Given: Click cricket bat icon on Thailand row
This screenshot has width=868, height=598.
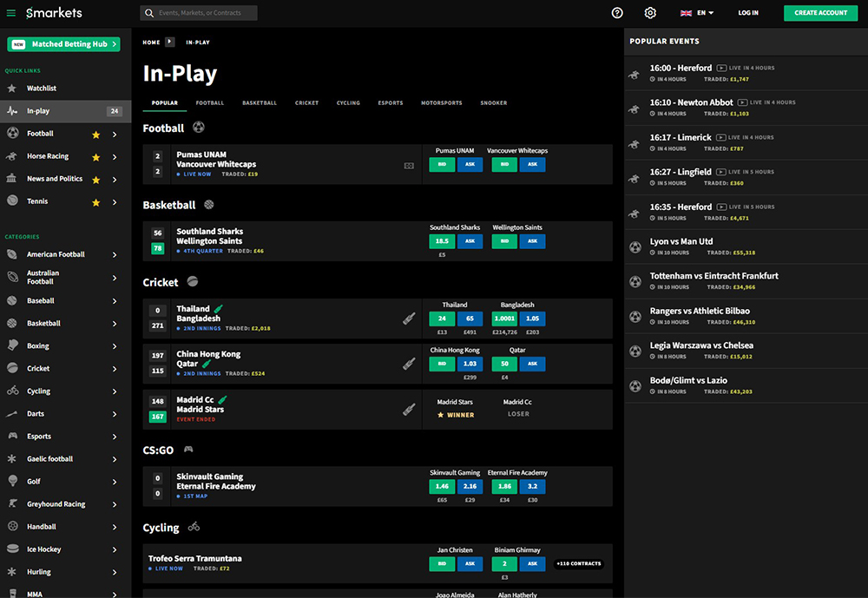Looking at the screenshot, I should [409, 319].
